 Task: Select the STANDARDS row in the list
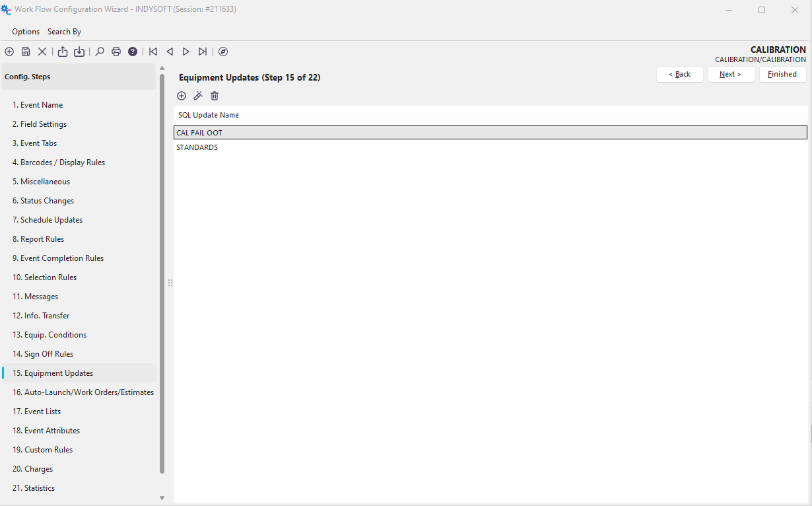tap(197, 147)
